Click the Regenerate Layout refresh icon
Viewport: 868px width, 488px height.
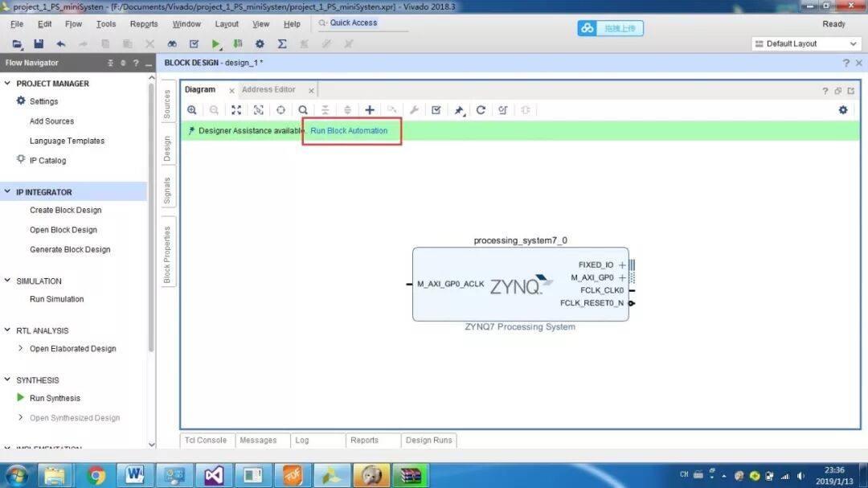(x=481, y=109)
